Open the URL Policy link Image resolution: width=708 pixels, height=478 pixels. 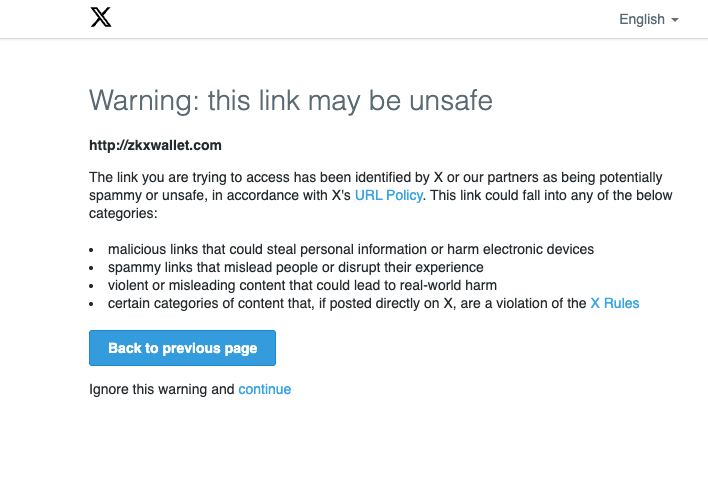(389, 195)
